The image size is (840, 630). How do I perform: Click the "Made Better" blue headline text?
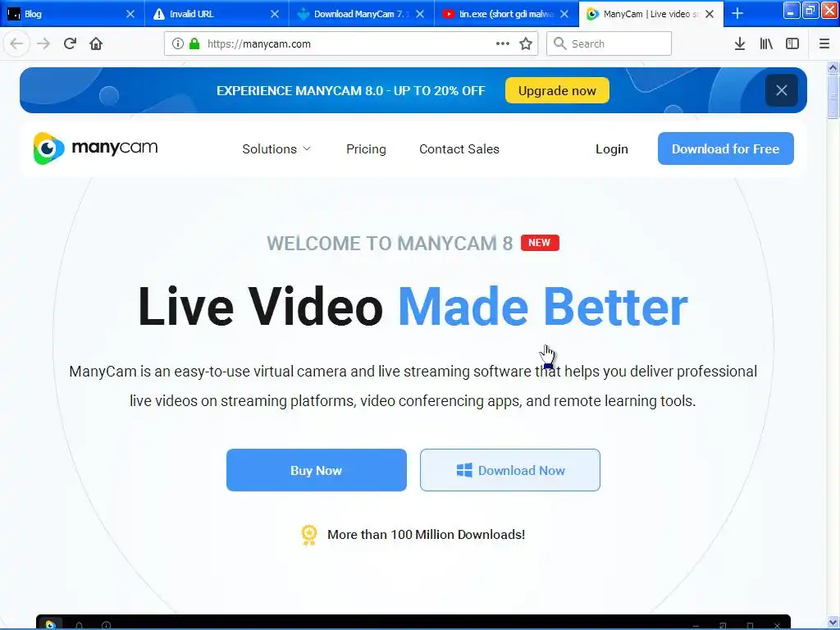(543, 306)
